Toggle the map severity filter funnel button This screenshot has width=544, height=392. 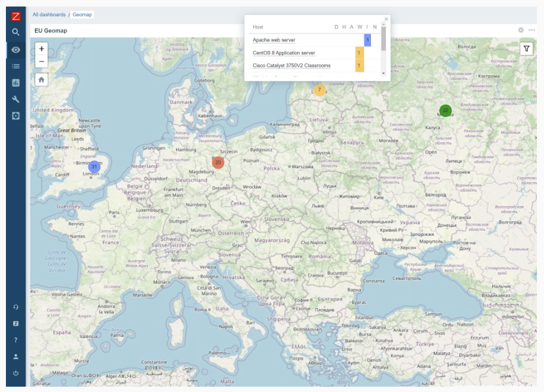tap(526, 49)
